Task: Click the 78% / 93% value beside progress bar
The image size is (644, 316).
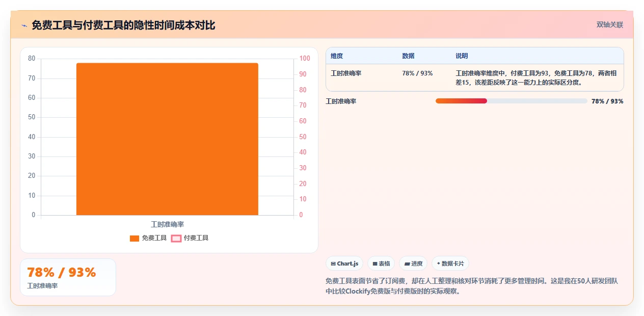Action: [607, 101]
